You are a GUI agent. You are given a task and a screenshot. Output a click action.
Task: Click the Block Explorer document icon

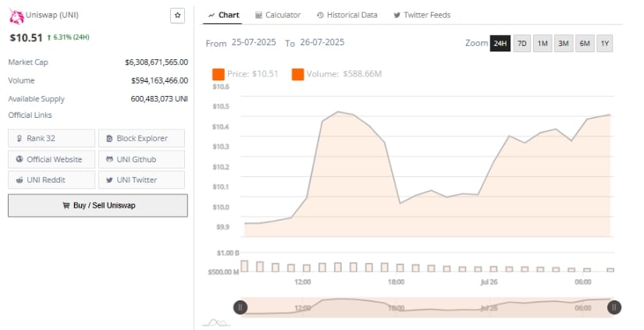109,139
